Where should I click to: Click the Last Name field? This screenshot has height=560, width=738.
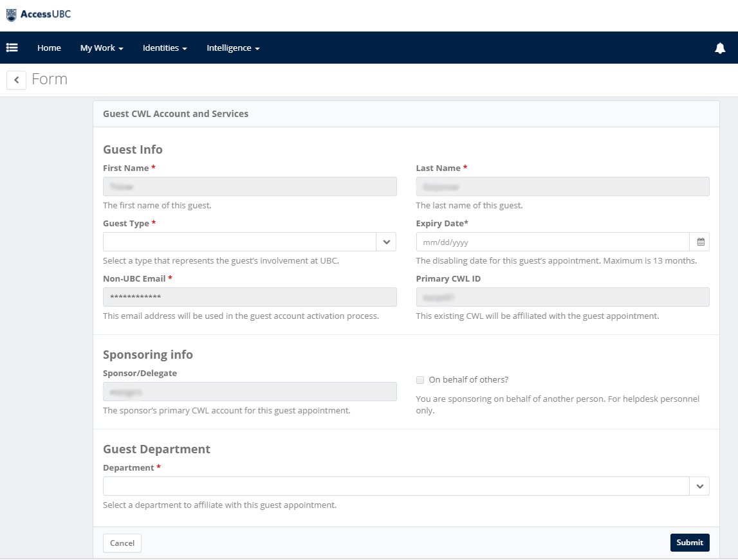[x=562, y=186]
